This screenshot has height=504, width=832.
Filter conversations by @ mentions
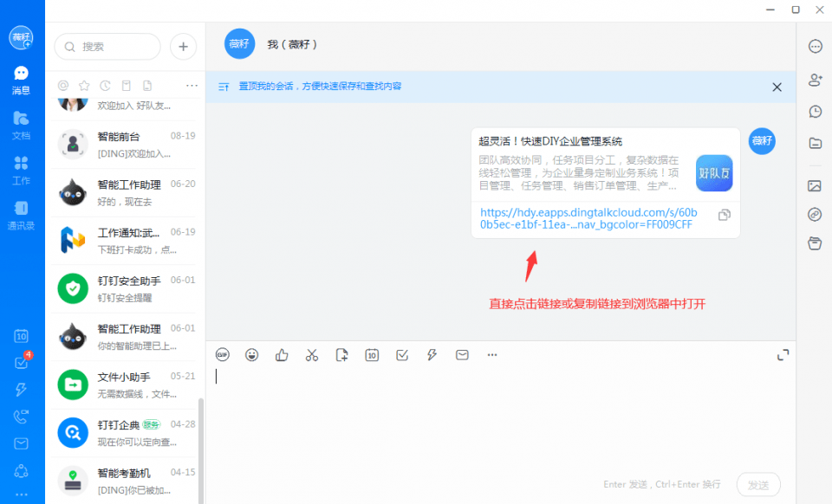63,86
